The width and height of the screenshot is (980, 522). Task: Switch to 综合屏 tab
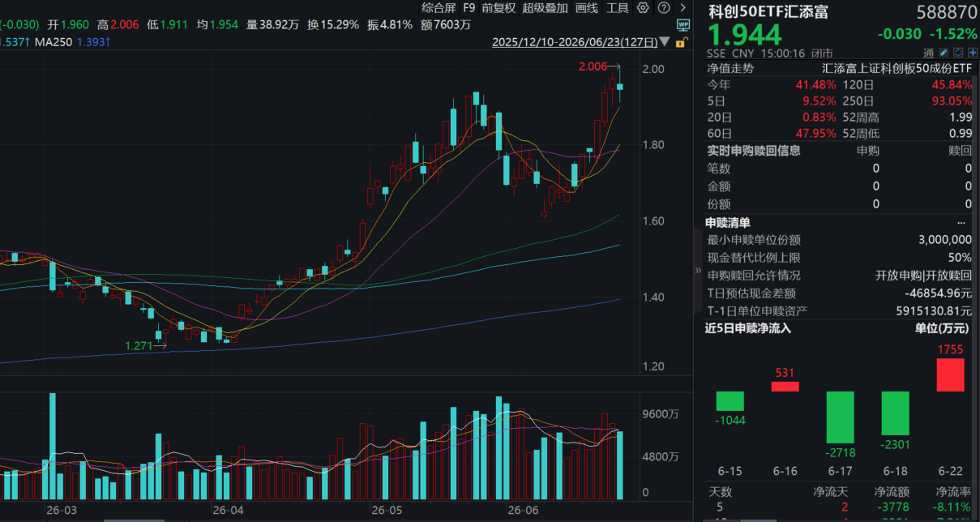pyautogui.click(x=439, y=7)
